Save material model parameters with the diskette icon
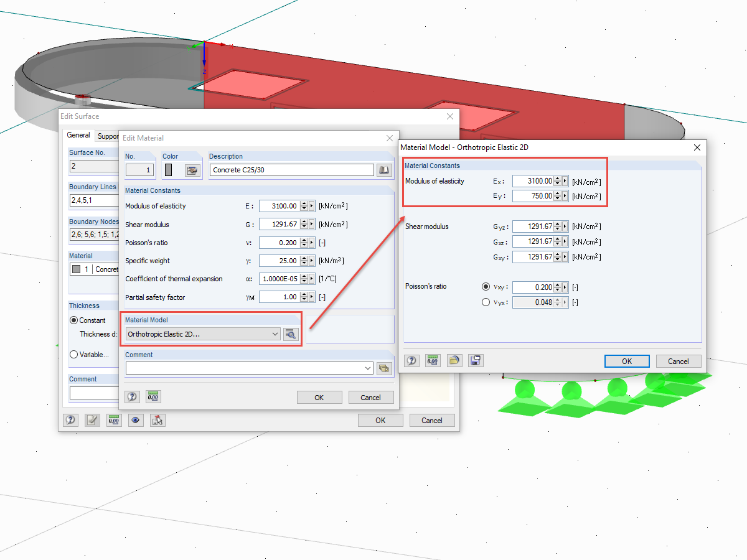This screenshot has width=747, height=560. [x=476, y=360]
